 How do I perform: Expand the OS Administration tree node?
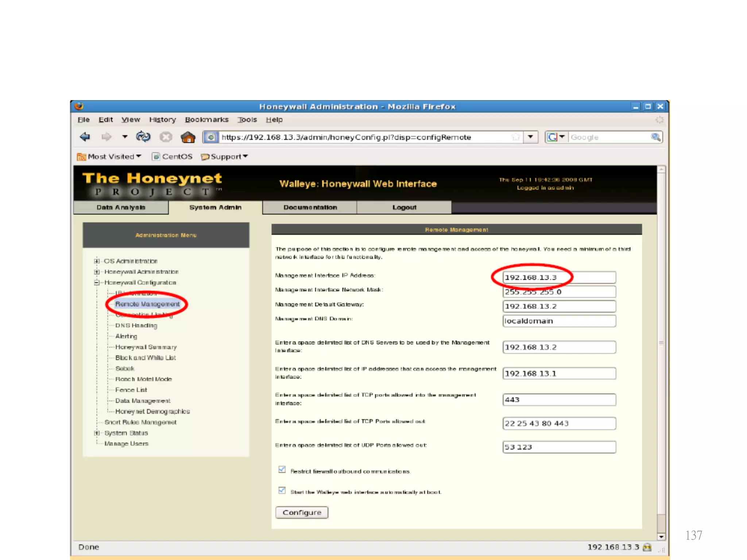pyautogui.click(x=96, y=261)
